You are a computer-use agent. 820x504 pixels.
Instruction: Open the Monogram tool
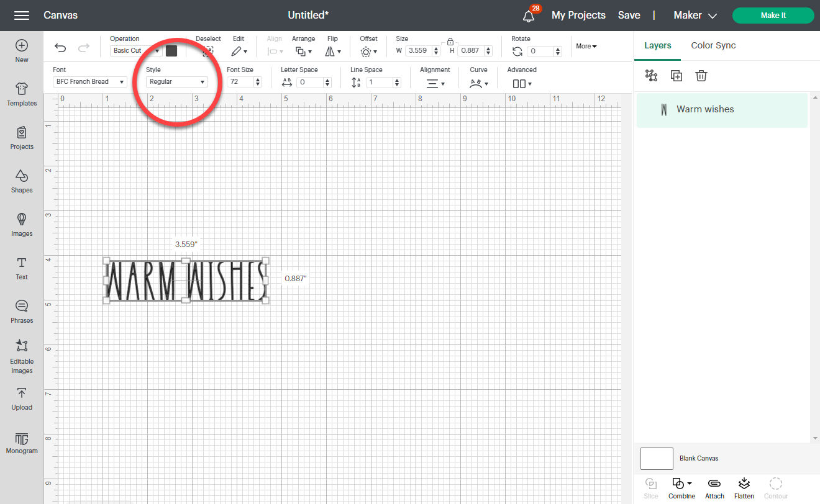[22, 443]
